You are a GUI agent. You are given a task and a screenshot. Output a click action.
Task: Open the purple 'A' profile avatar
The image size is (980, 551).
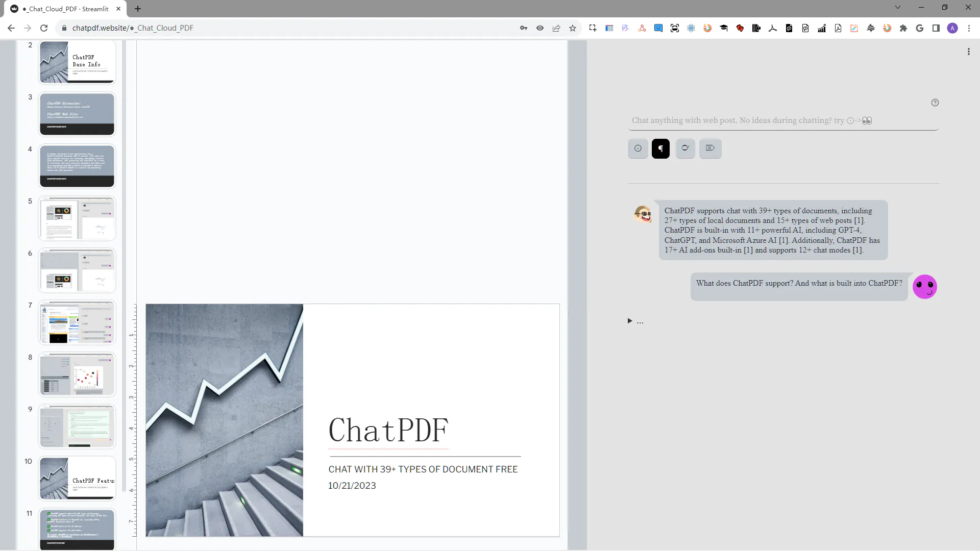[952, 28]
